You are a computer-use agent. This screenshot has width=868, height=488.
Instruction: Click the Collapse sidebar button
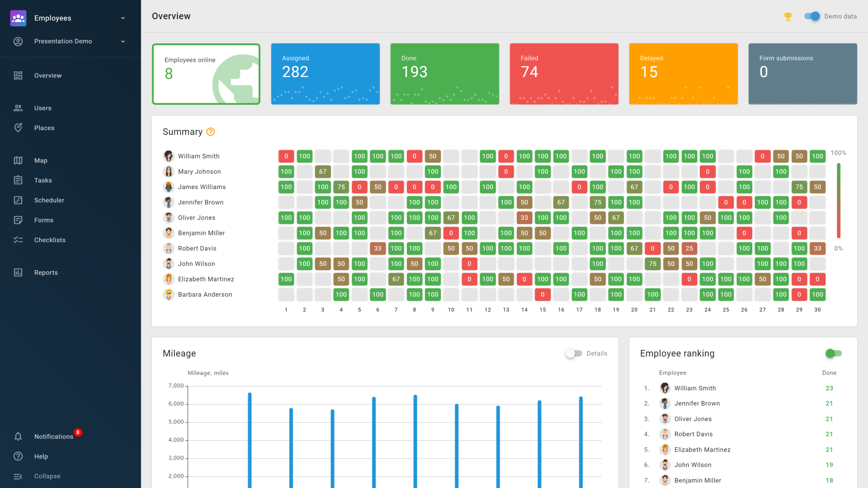(47, 476)
